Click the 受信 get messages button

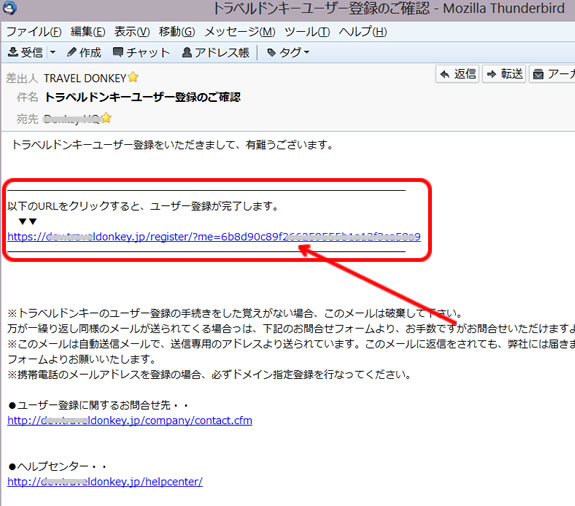pyautogui.click(x=25, y=53)
